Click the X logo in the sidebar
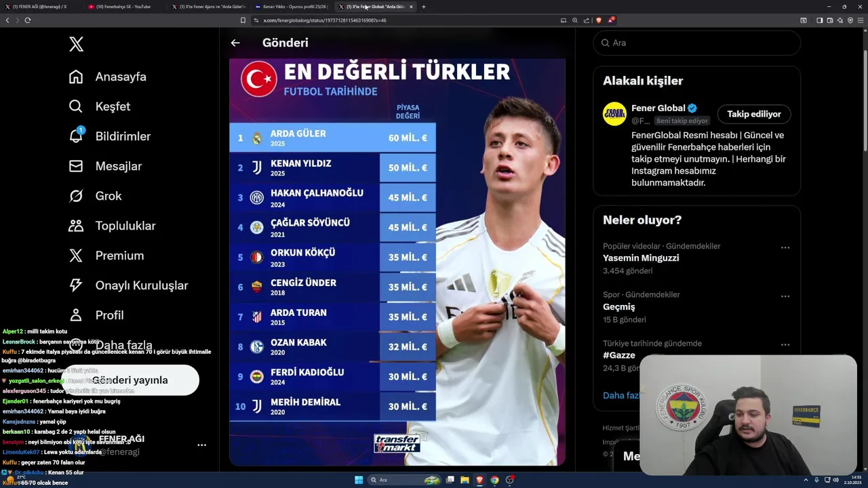 click(76, 45)
